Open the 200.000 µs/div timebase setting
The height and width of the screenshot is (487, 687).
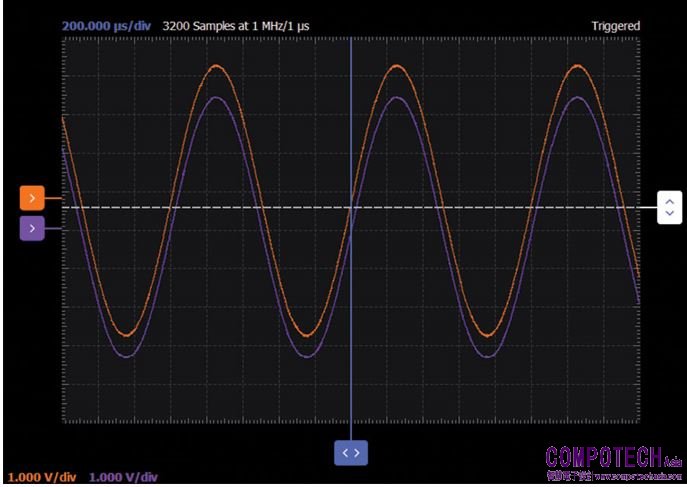coord(106,26)
